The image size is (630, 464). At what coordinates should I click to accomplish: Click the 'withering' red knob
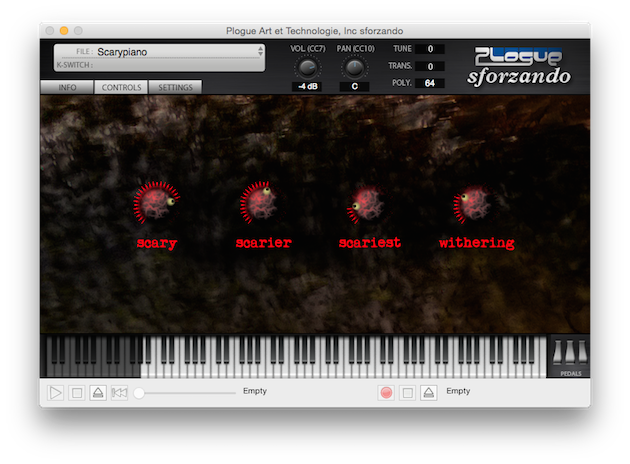point(474,203)
